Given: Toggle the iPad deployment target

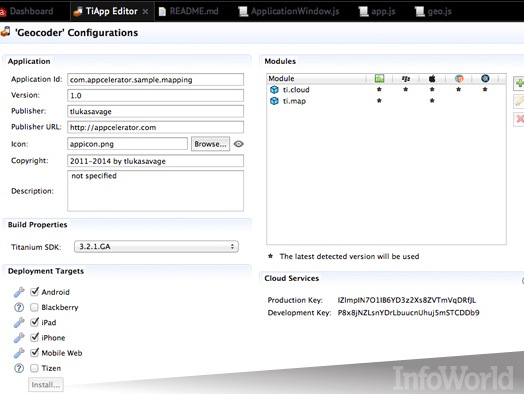Looking at the screenshot, I should pyautogui.click(x=34, y=322).
